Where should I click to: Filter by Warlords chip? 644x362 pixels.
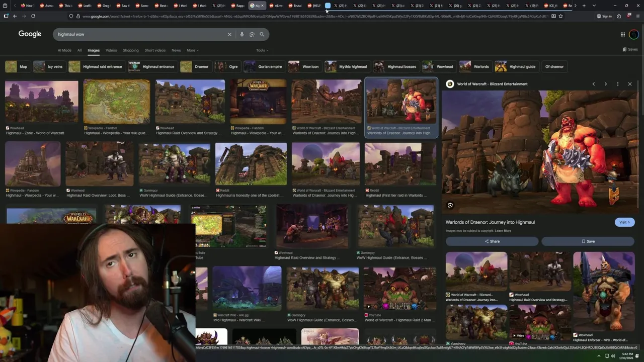475,66
